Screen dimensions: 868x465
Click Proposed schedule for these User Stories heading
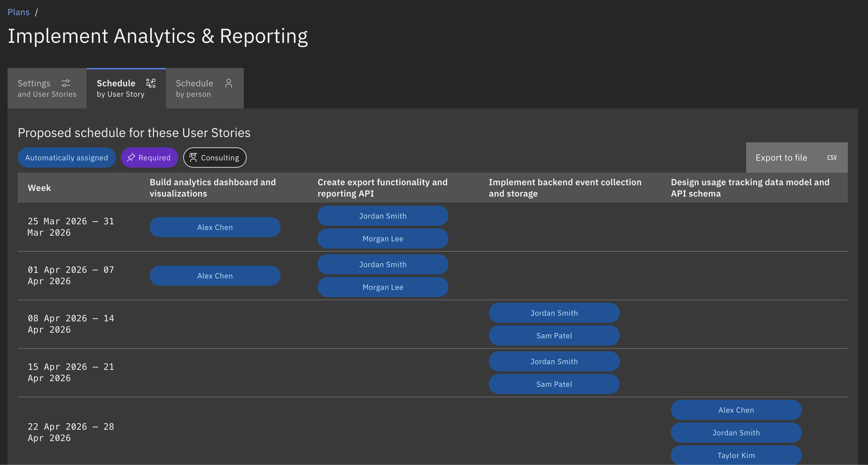pos(134,133)
